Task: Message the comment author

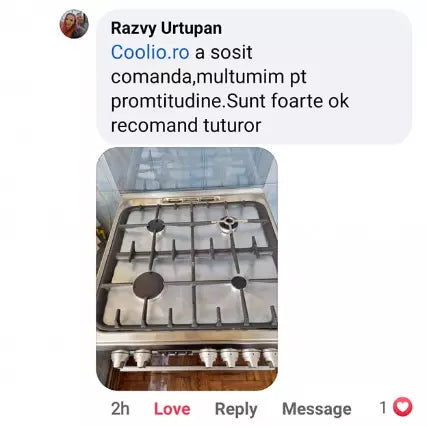Action: tap(317, 409)
